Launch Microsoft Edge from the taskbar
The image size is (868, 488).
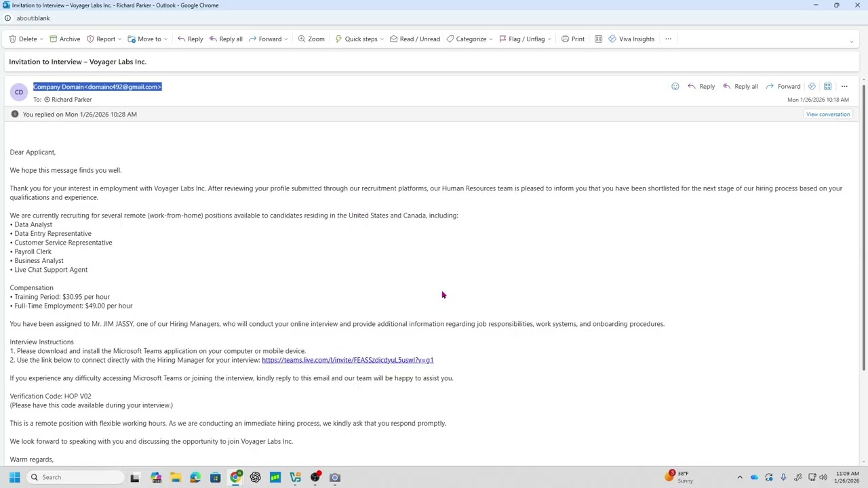tap(195, 477)
